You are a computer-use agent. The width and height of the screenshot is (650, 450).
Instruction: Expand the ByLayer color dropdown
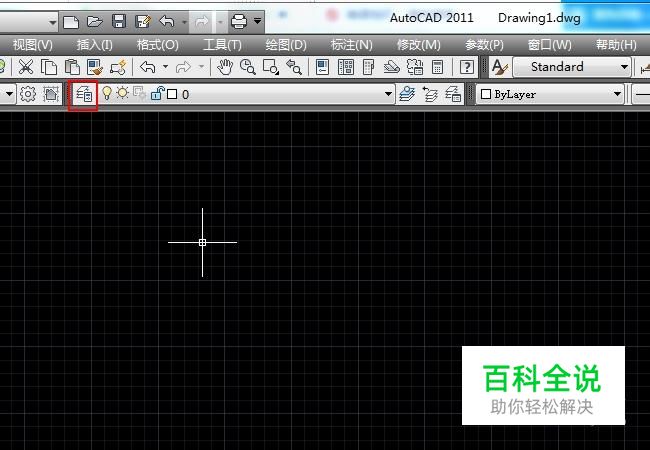(617, 94)
